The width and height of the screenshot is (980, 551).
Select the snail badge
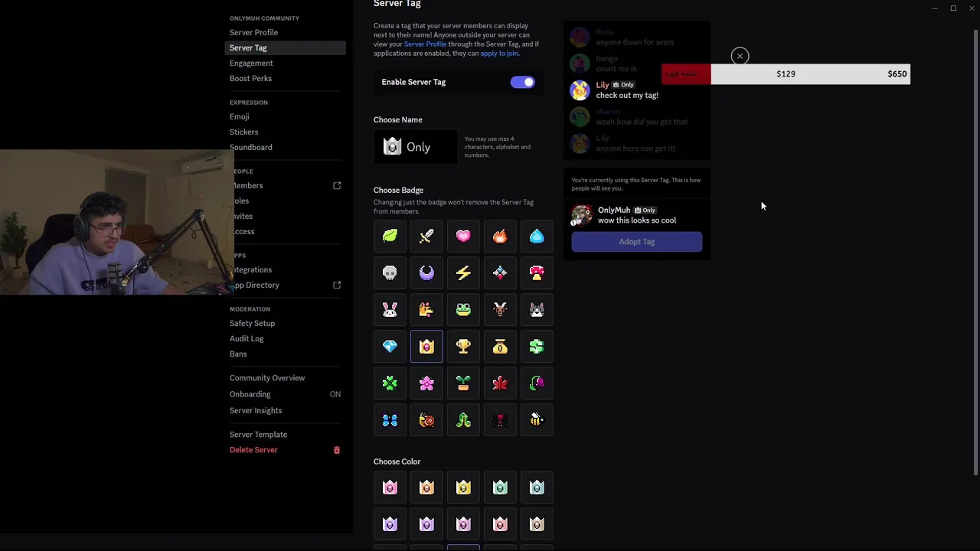[426, 419]
